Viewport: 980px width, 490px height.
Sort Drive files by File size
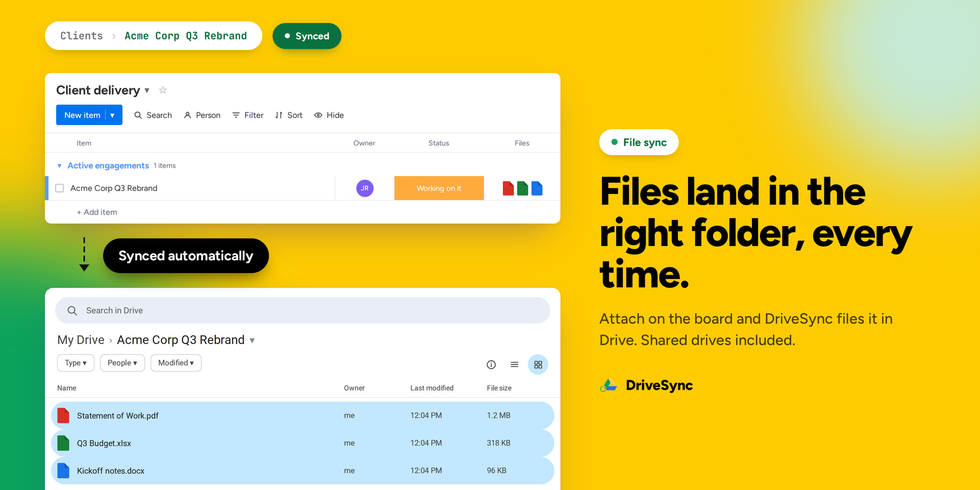[499, 388]
